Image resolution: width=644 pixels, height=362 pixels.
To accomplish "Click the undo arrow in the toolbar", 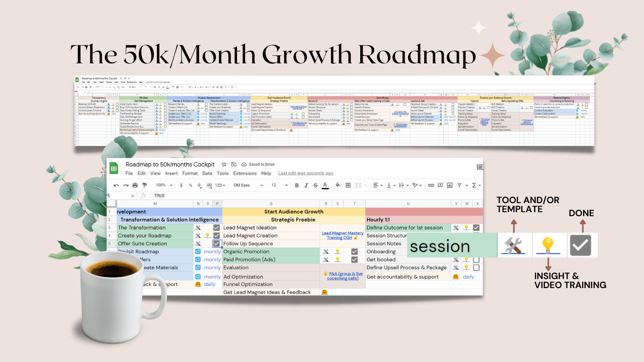I will 116,185.
